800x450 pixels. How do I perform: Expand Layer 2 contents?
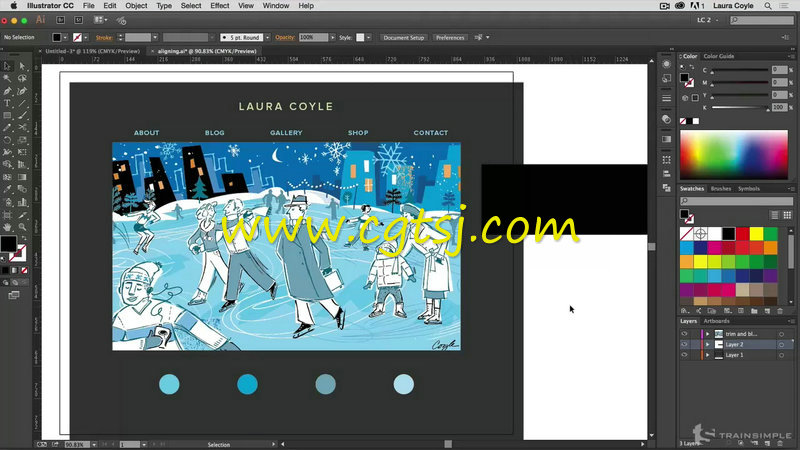(708, 344)
